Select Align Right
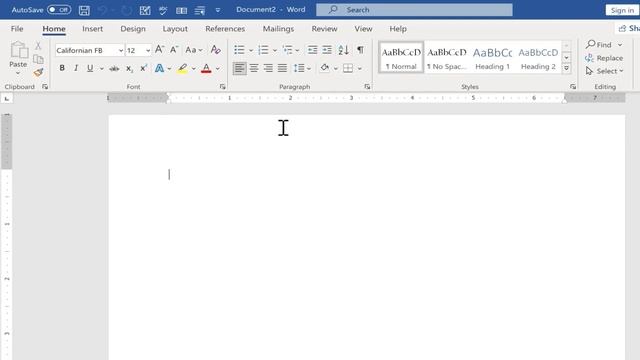Viewport: 640px width, 360px height. point(268,68)
